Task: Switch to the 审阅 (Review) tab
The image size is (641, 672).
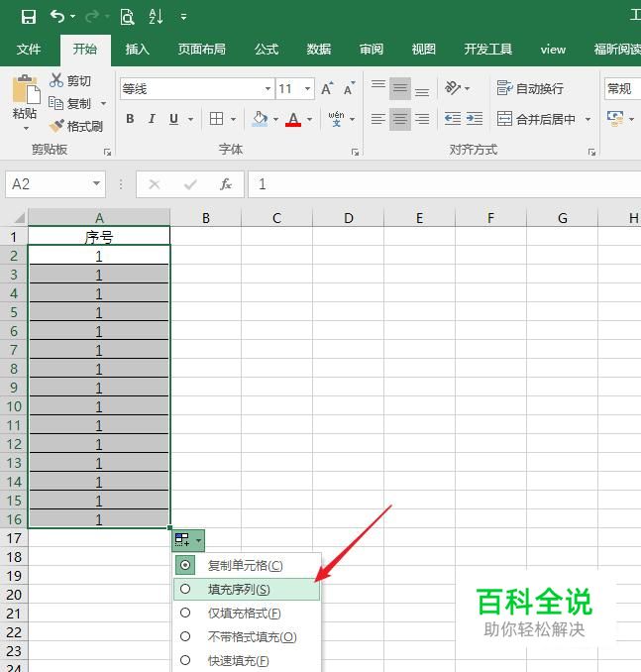Action: click(x=372, y=50)
